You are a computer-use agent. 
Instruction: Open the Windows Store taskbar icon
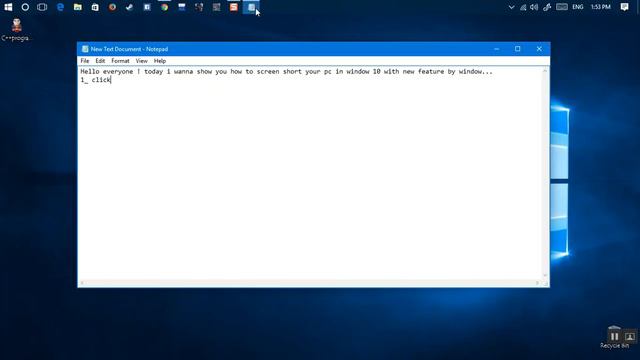[95, 7]
